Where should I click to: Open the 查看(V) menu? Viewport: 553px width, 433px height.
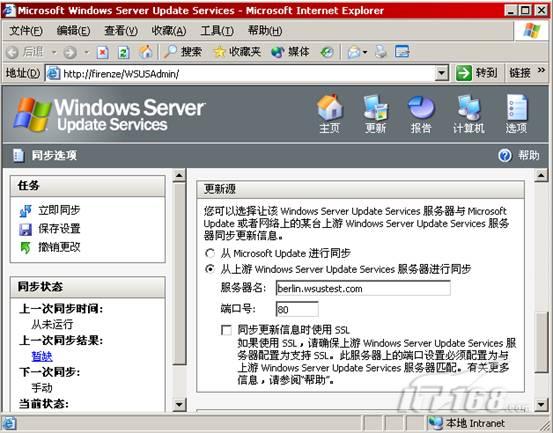tap(121, 31)
